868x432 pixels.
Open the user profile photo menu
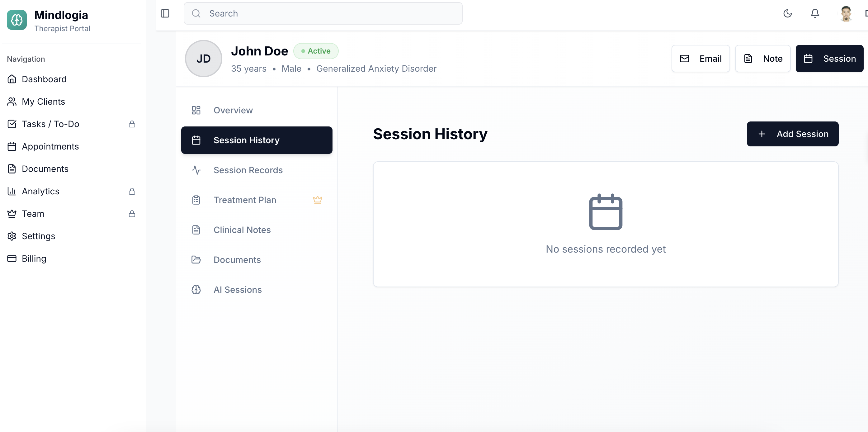coord(845,13)
